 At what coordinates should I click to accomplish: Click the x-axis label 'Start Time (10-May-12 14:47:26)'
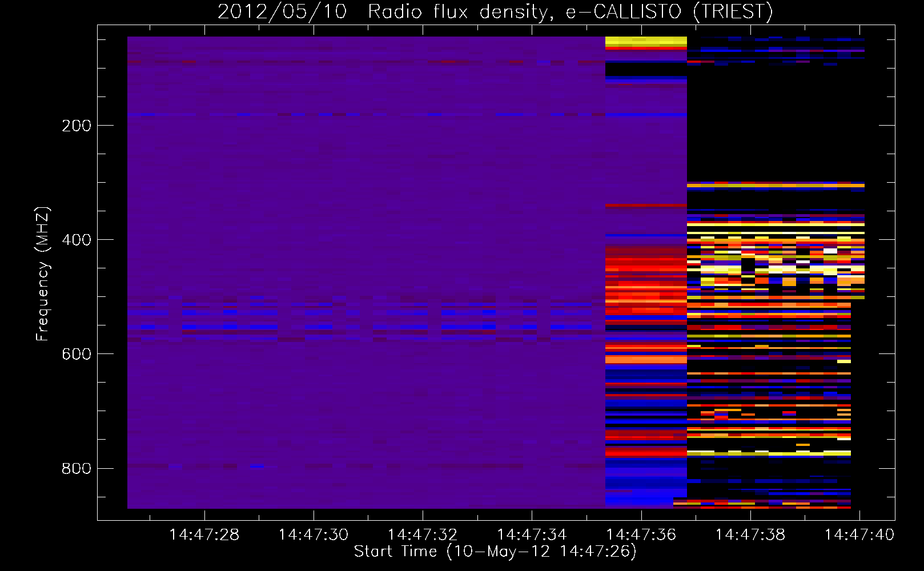point(495,552)
